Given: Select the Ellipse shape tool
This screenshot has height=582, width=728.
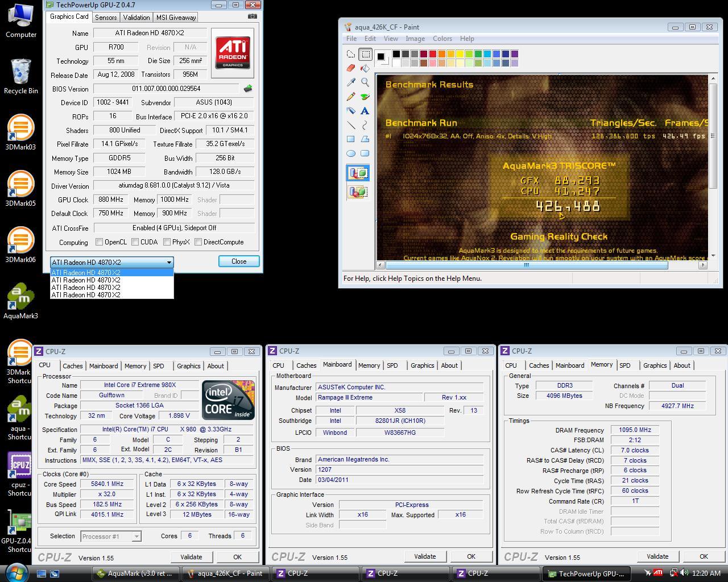Looking at the screenshot, I should click(351, 153).
